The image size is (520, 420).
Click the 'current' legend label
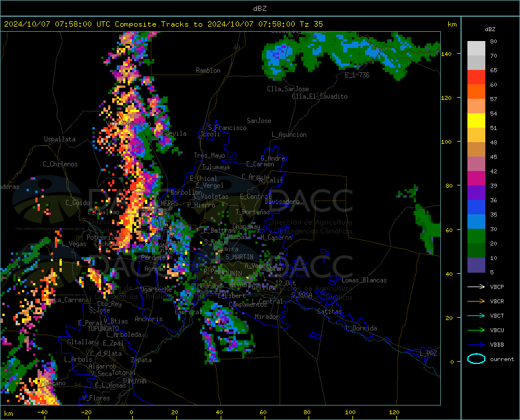click(x=502, y=359)
